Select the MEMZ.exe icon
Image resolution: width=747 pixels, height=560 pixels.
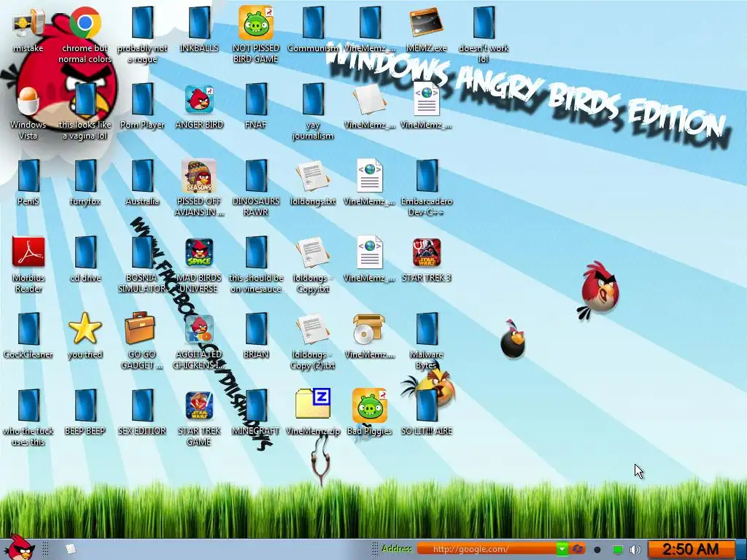426,23
